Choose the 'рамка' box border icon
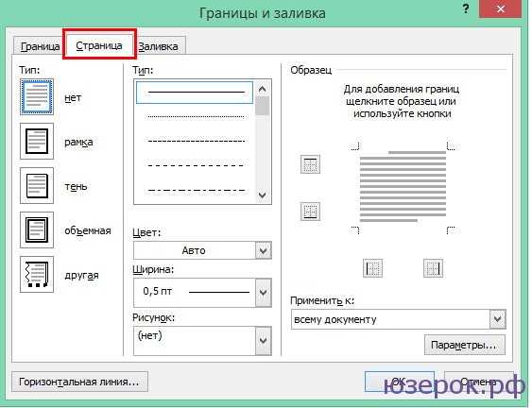This screenshot has height=408, width=532. [37, 141]
